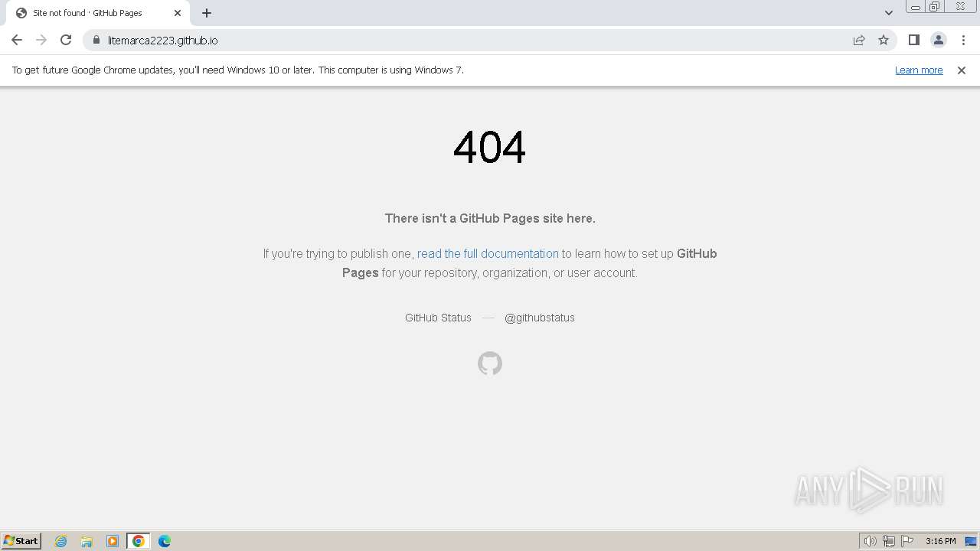Image resolution: width=980 pixels, height=551 pixels.
Task: Open the Windows Start menu
Action: click(21, 541)
